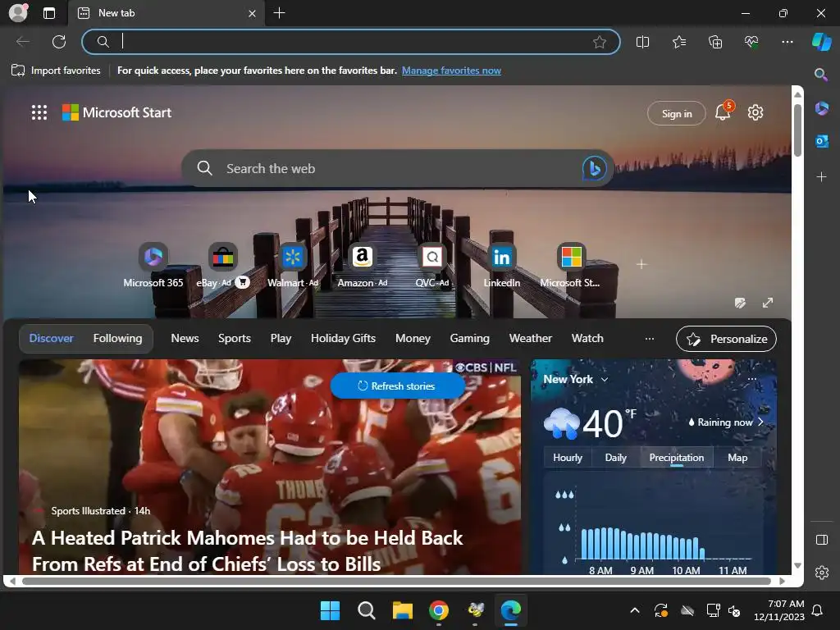Open the Favorites list icon
Viewport: 840px width, 630px height.
click(678, 42)
